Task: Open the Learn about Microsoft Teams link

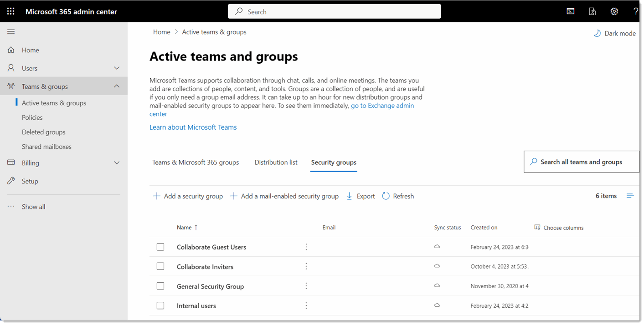Action: tap(193, 127)
